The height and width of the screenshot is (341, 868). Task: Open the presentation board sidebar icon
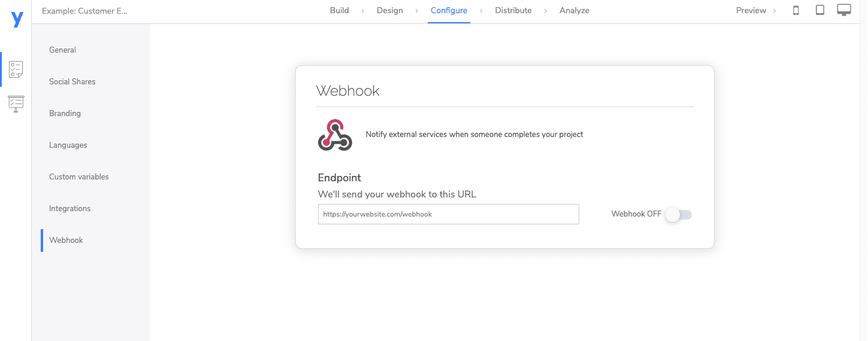[16, 103]
